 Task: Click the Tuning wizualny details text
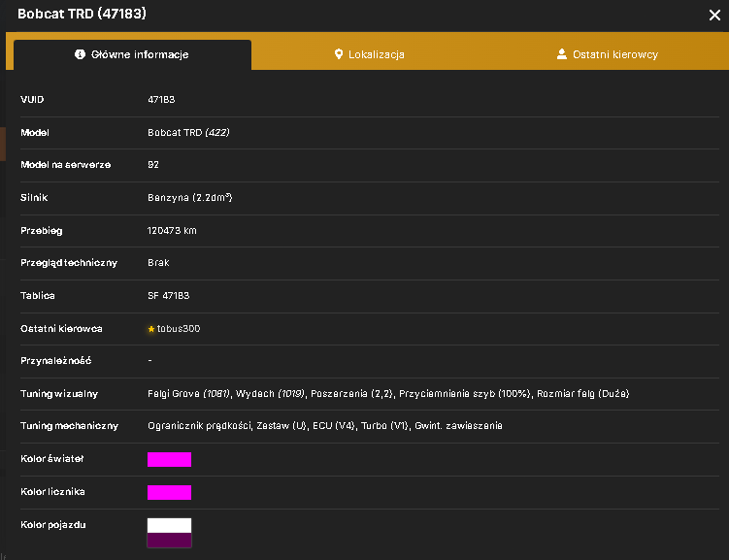click(x=388, y=394)
